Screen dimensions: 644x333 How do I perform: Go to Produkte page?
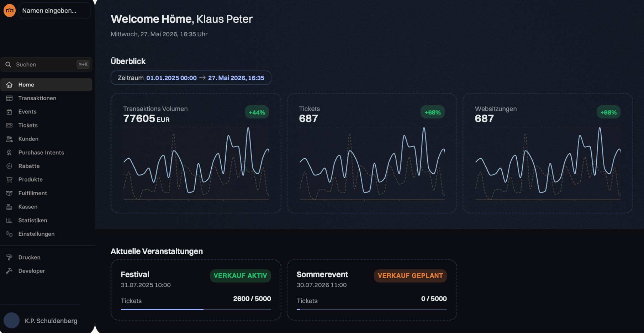(46, 180)
